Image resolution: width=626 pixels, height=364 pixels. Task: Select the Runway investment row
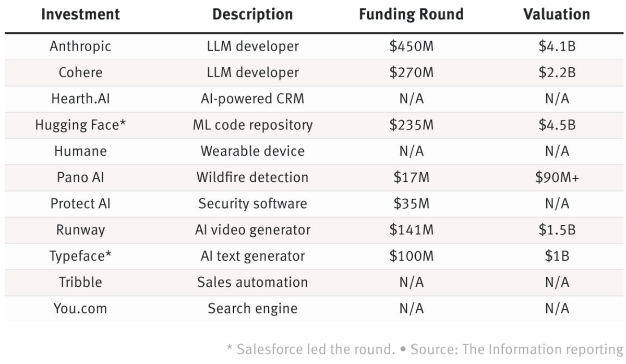[80, 230]
